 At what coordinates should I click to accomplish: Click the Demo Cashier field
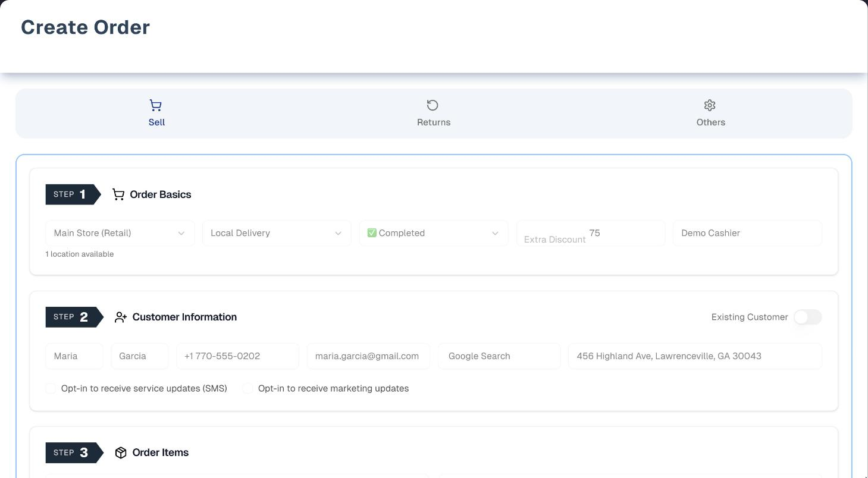[x=747, y=233]
